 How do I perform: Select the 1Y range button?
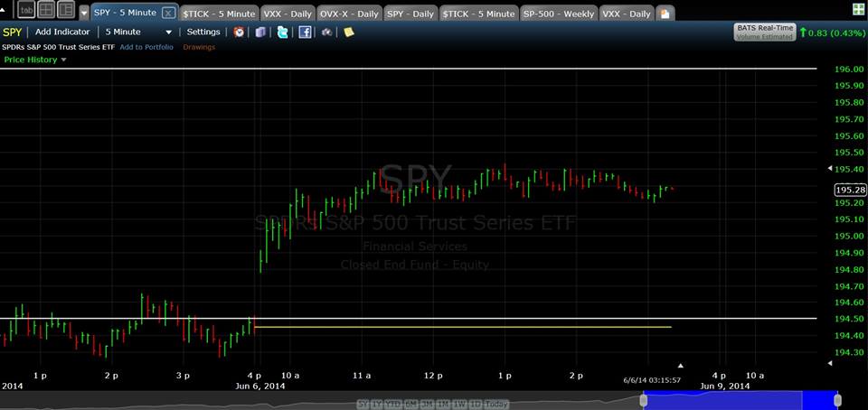[x=378, y=404]
